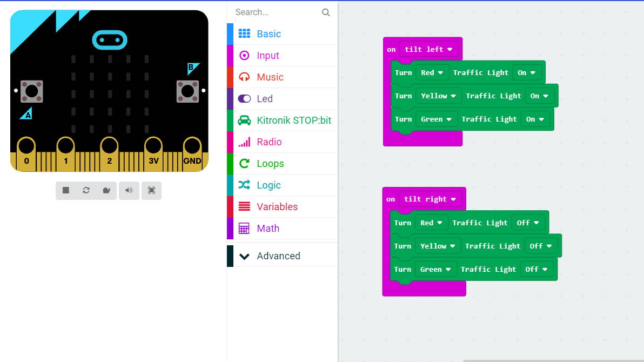644x362 pixels.
Task: Select the 'on tilt left' event block
Action: [x=391, y=50]
